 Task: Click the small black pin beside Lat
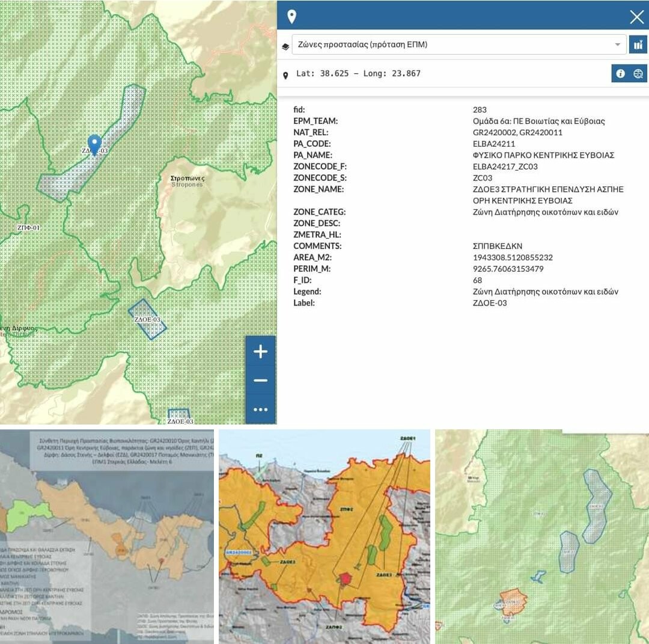[285, 75]
